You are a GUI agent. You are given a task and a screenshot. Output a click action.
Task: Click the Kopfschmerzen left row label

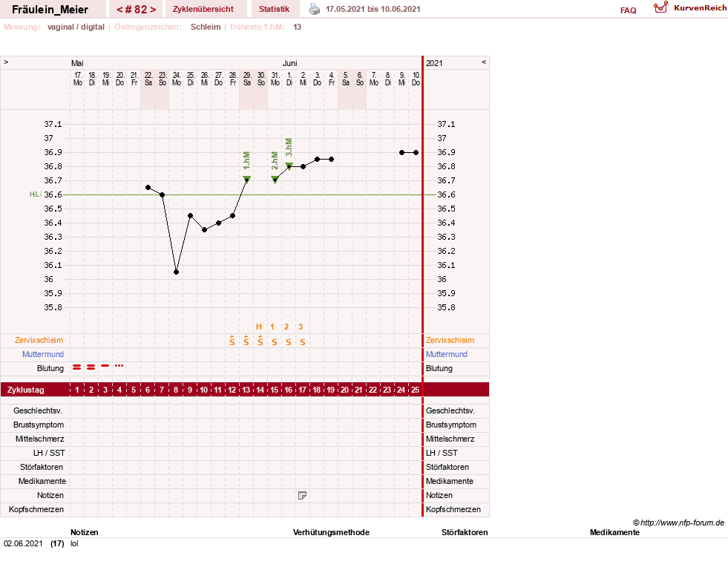36,510
